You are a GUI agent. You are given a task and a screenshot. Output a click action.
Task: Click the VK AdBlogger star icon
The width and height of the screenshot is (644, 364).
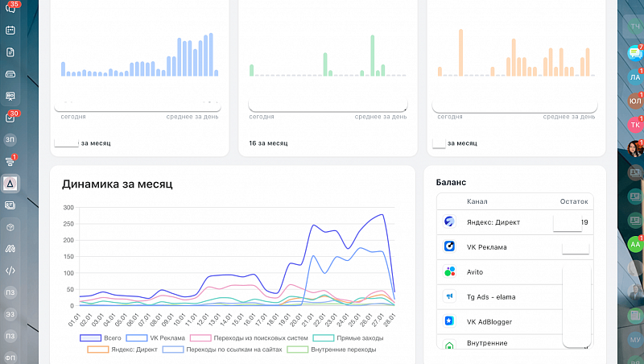point(449,321)
